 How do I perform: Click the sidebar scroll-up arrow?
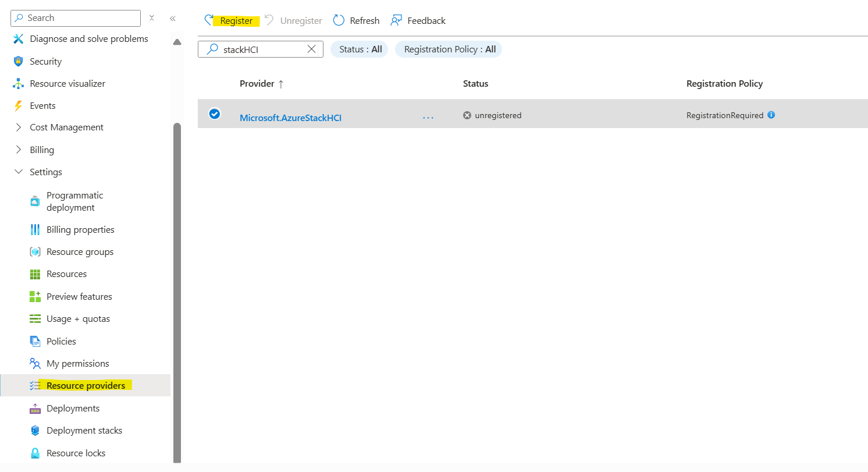click(x=177, y=42)
